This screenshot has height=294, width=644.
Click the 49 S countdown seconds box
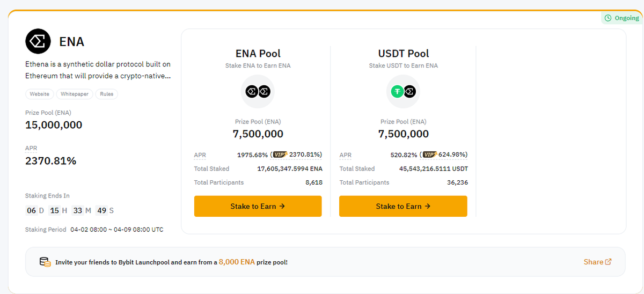click(101, 210)
